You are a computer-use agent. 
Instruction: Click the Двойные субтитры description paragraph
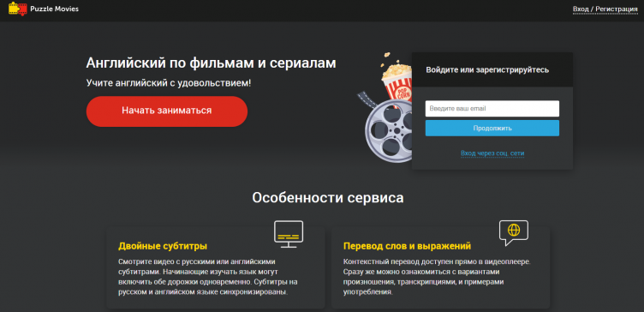(x=208, y=277)
